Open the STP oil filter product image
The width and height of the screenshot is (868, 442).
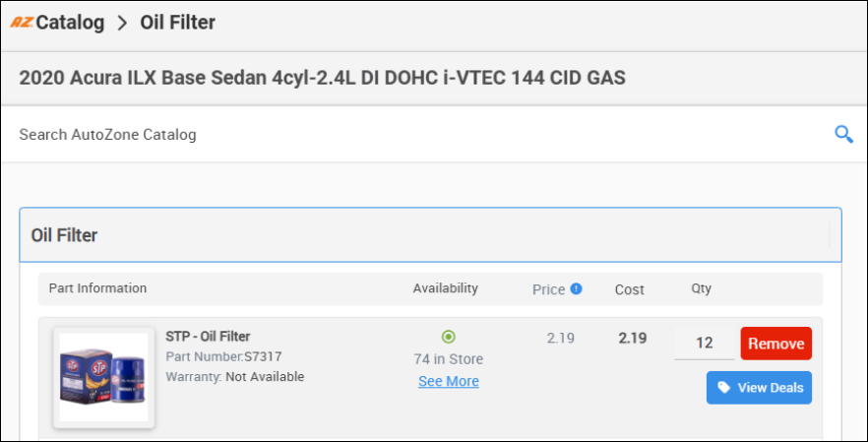(x=103, y=378)
